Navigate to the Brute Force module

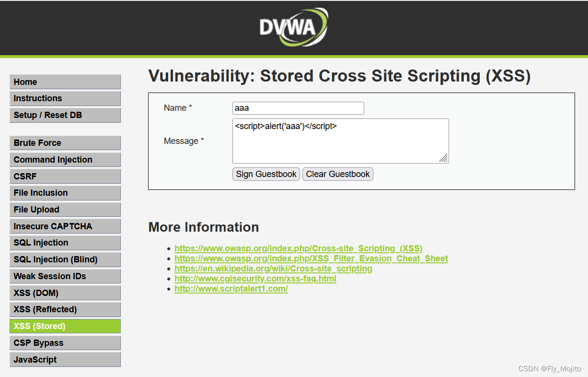click(65, 142)
